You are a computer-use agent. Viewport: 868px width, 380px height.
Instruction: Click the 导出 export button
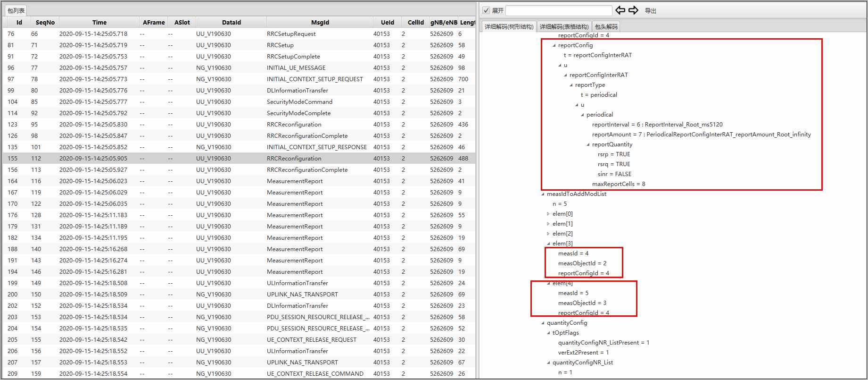tap(650, 10)
